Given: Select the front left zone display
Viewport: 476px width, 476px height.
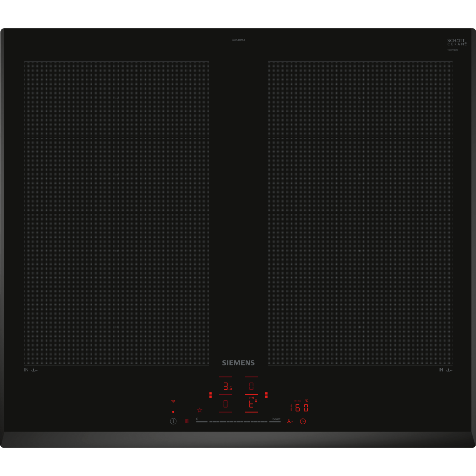Looking at the screenshot, I should [x=226, y=404].
